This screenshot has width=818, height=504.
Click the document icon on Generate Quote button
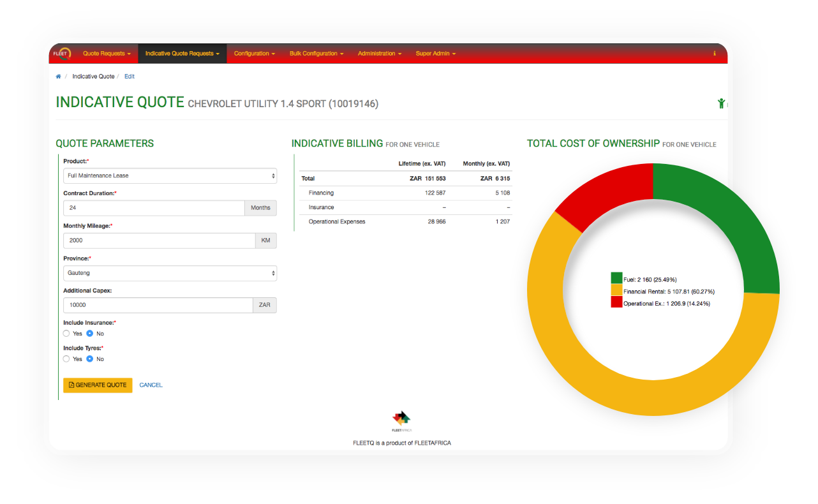pyautogui.click(x=71, y=385)
